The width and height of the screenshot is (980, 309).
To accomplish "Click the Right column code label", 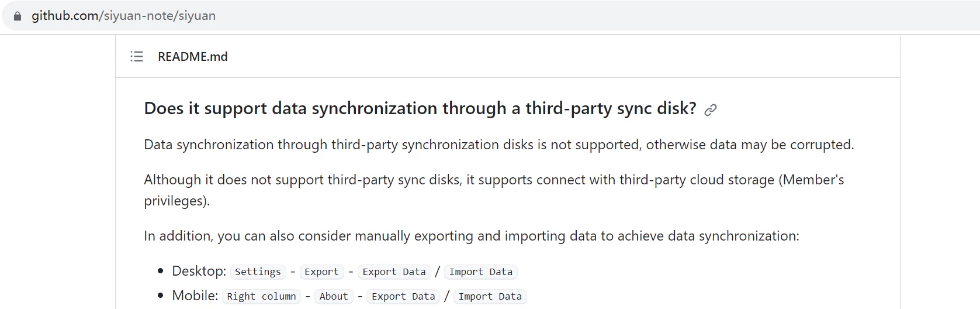I will tap(261, 296).
